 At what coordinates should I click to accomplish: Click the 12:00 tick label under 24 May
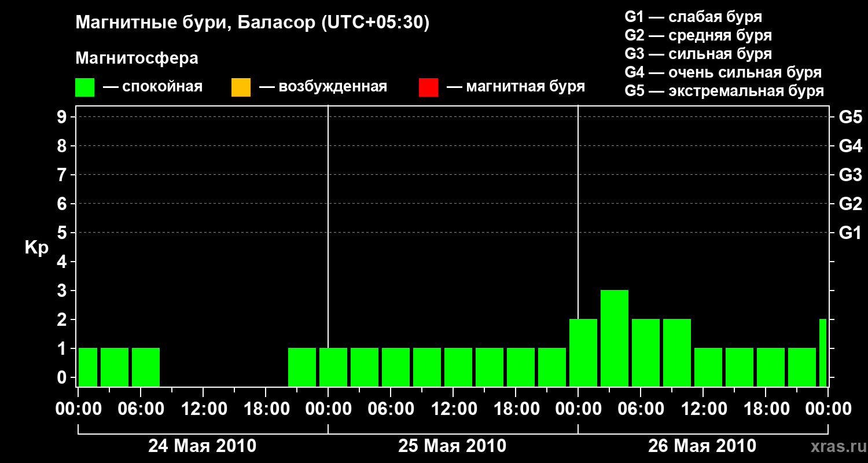click(x=203, y=409)
